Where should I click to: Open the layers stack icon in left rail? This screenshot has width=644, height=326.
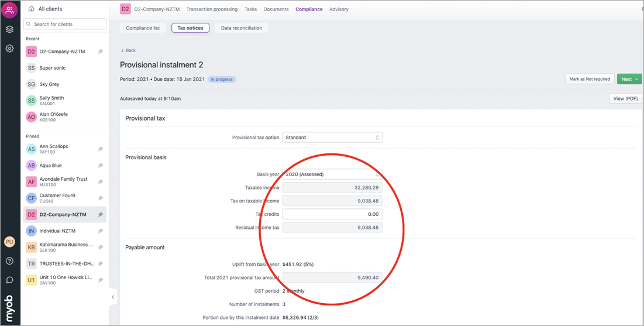(9, 30)
